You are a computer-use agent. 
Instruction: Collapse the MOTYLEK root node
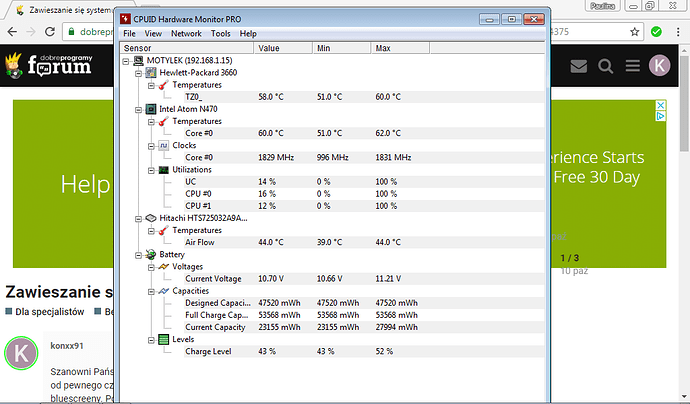click(x=126, y=61)
